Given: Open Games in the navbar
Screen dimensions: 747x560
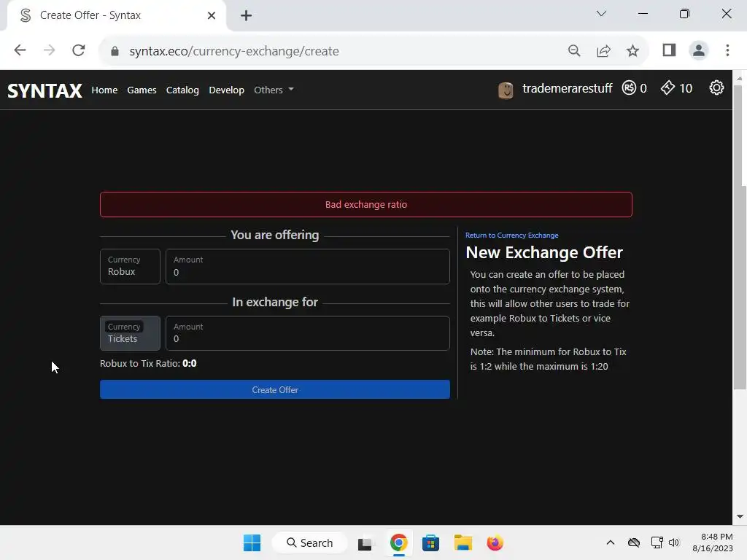Looking at the screenshot, I should point(142,90).
